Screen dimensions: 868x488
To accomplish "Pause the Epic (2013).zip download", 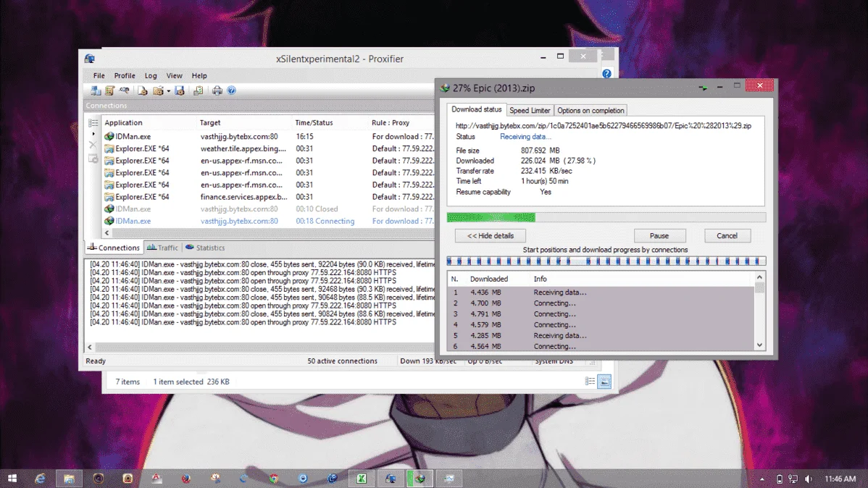I will [659, 236].
